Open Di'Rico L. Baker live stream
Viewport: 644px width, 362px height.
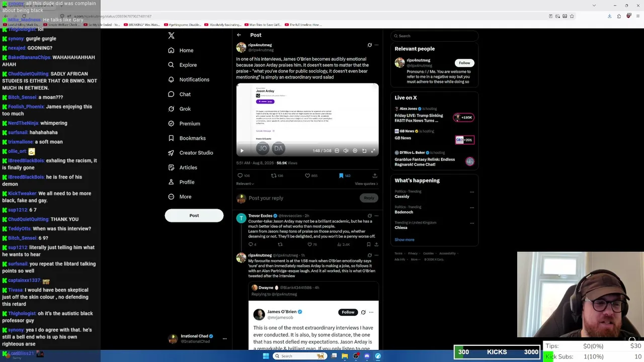click(x=434, y=158)
